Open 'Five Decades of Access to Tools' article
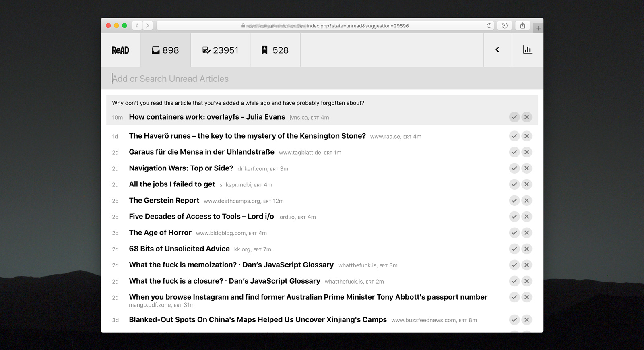644x350 pixels. tap(201, 217)
